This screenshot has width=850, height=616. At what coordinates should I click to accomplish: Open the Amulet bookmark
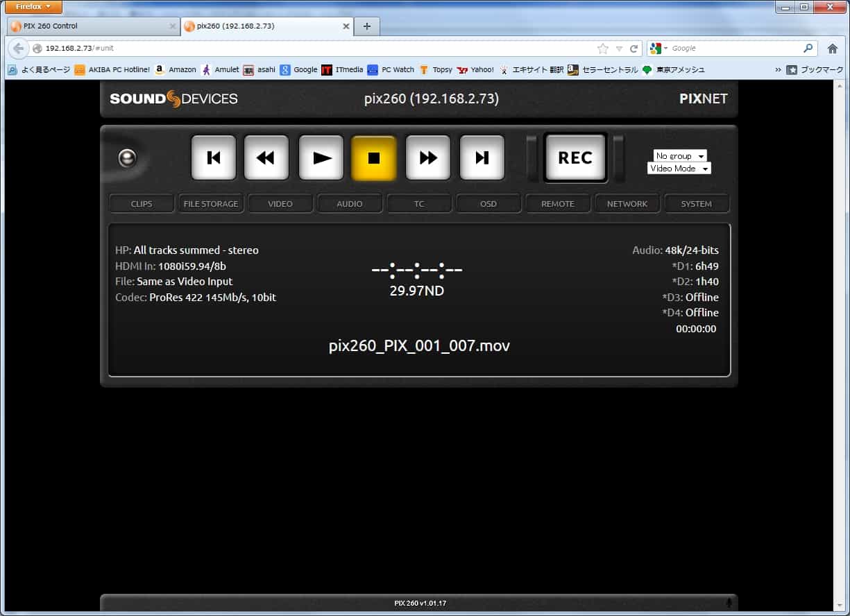point(220,69)
